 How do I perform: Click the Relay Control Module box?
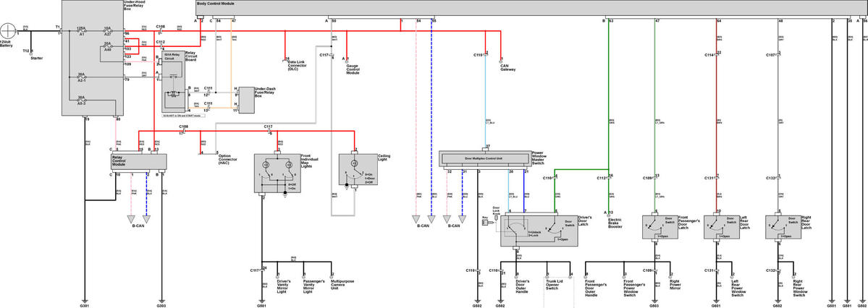(x=139, y=161)
